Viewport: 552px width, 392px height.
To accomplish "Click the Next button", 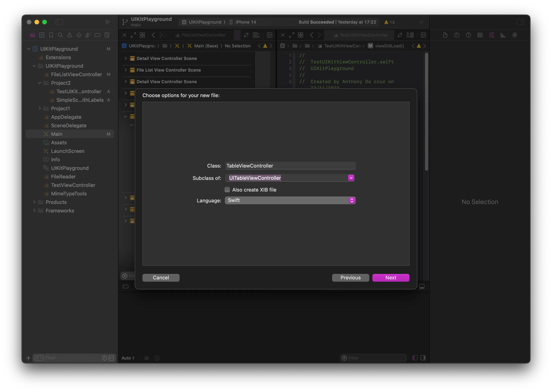I will point(390,278).
